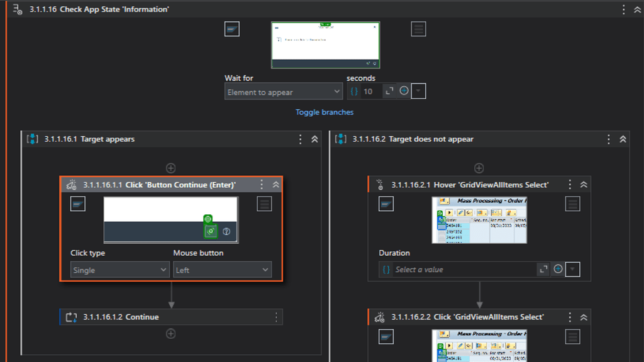Collapse the Check App State activity with the double chevron
Screen dimensions: 644x362
[x=638, y=9]
